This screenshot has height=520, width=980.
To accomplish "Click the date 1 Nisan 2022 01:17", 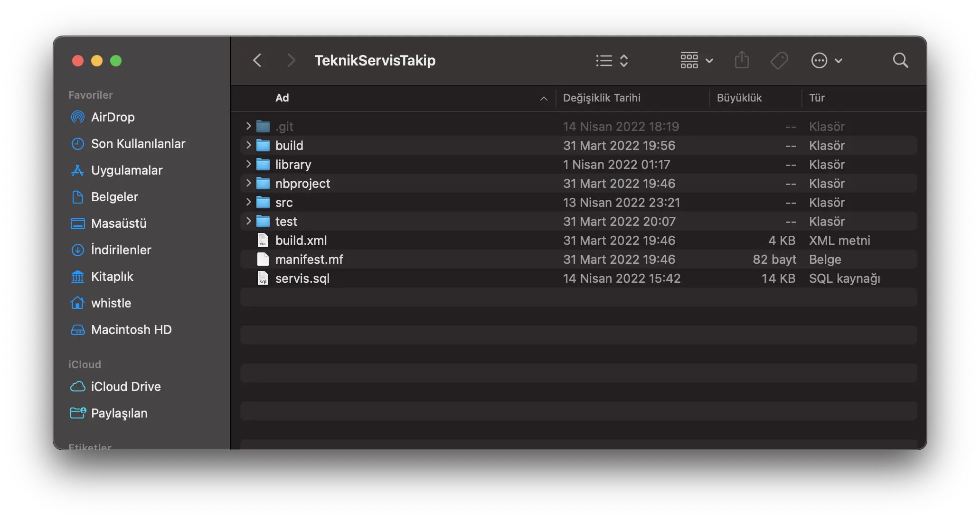I will 616,165.
